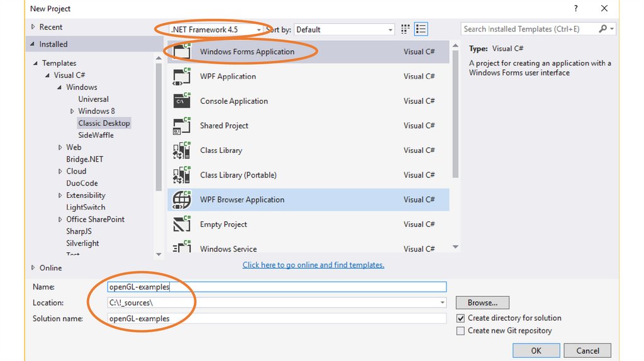This screenshot has width=644, height=361.
Task: Collapse the Installed section
Action: point(33,44)
